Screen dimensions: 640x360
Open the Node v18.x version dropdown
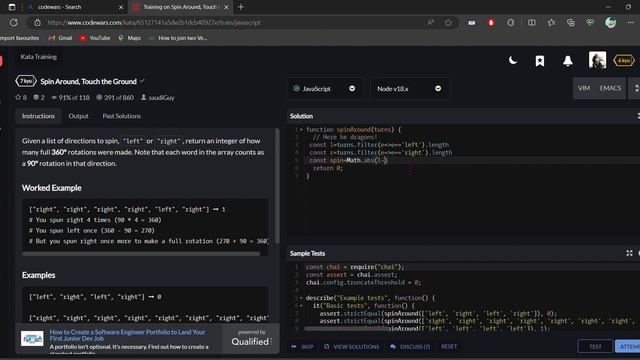pos(409,89)
